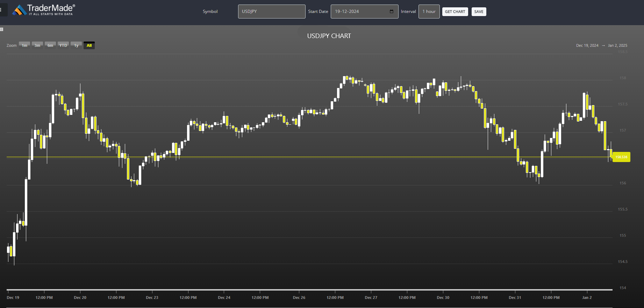Click the USDJPY symbol input field
The height and width of the screenshot is (308, 644).
point(272,12)
